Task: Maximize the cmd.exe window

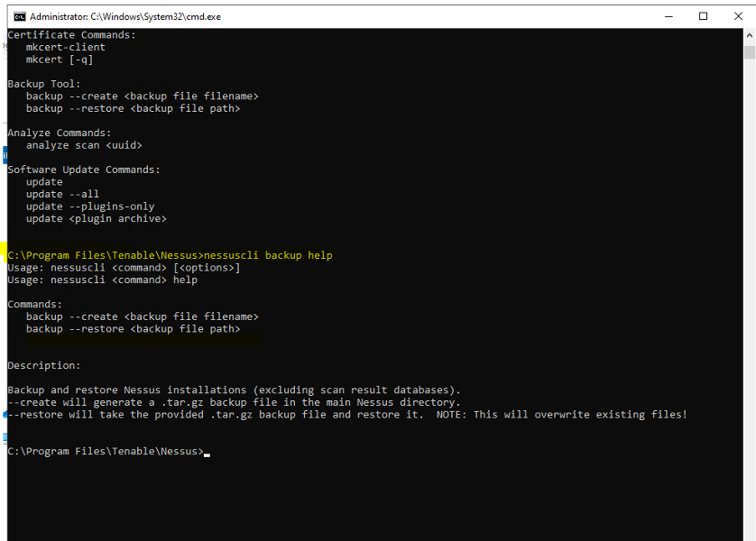Action: pyautogui.click(x=704, y=16)
